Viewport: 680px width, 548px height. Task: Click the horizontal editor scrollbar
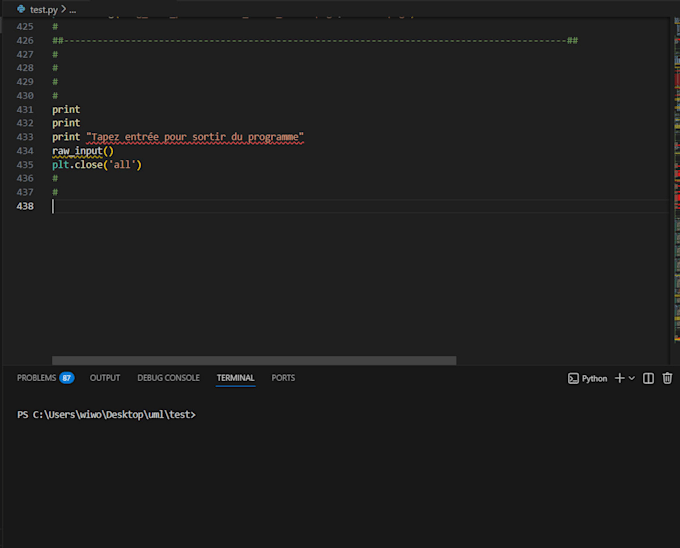[254, 360]
